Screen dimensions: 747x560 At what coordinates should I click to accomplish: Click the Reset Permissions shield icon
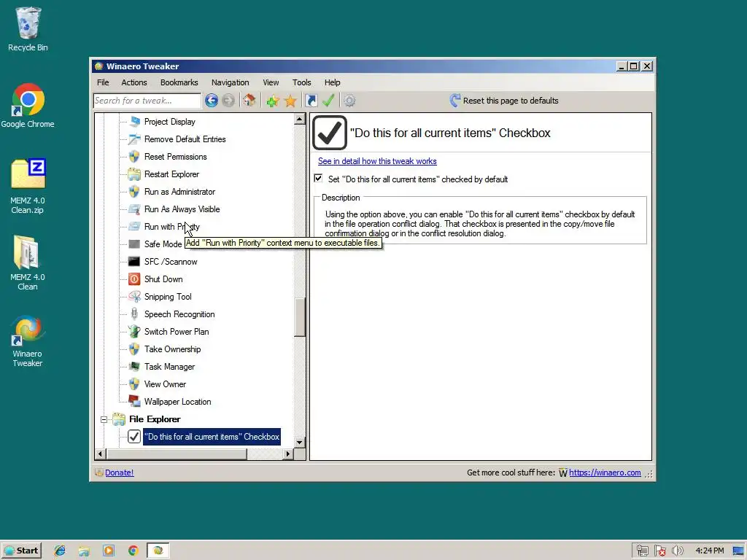tap(134, 157)
